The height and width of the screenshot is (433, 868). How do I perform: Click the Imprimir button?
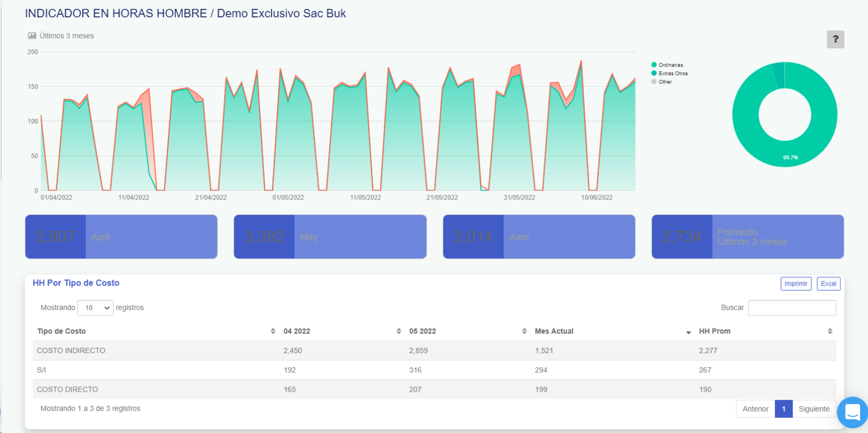pyautogui.click(x=795, y=283)
